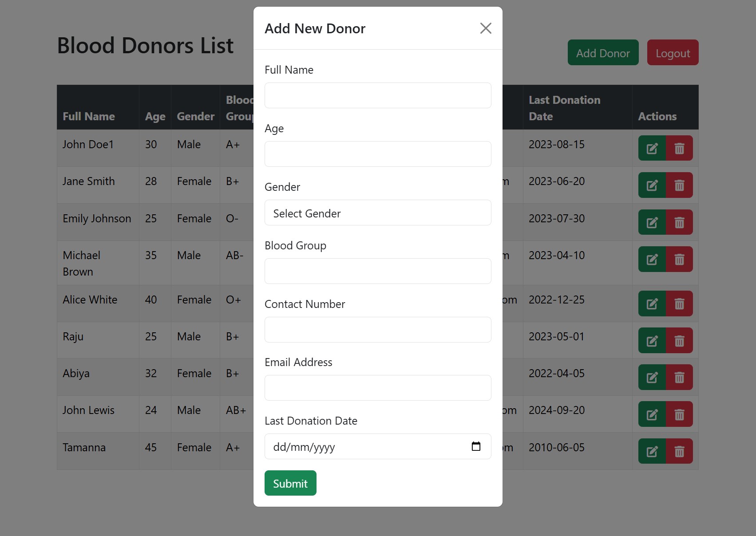Focus the Full Name text field

pyautogui.click(x=378, y=95)
